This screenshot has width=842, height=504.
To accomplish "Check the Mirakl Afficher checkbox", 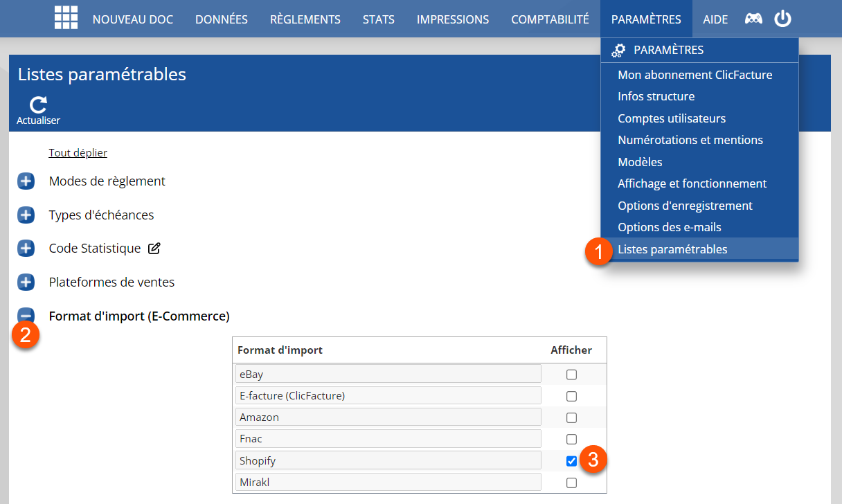I will coord(571,483).
